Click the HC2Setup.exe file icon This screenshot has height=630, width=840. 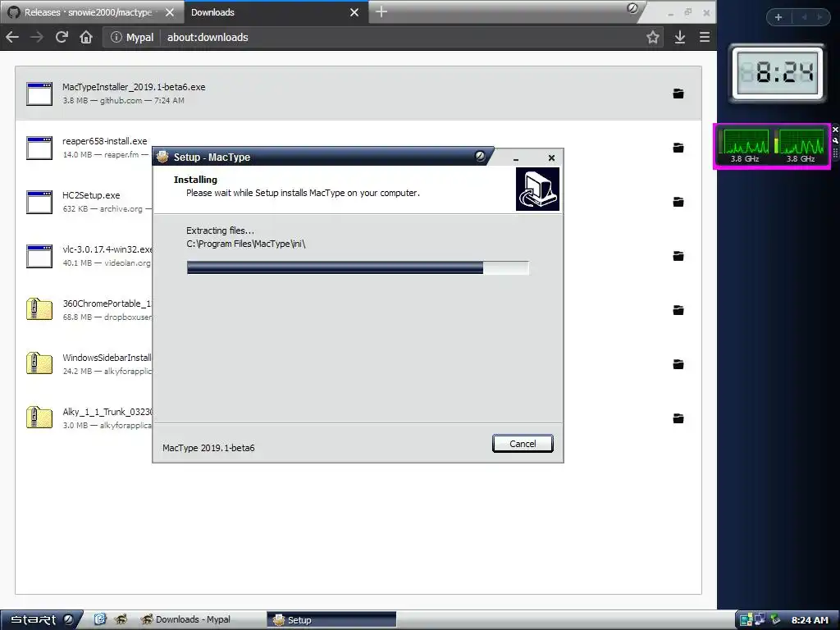[x=39, y=202]
